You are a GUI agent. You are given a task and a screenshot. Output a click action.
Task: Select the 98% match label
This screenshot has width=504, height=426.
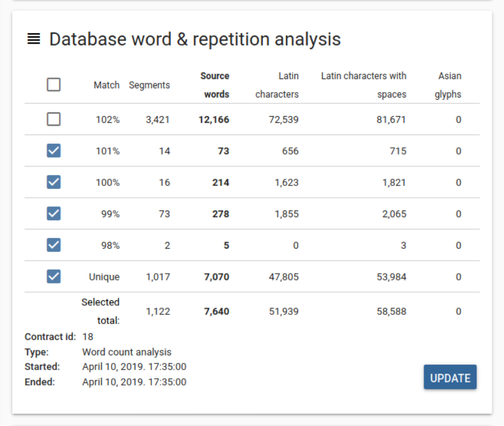pos(110,246)
